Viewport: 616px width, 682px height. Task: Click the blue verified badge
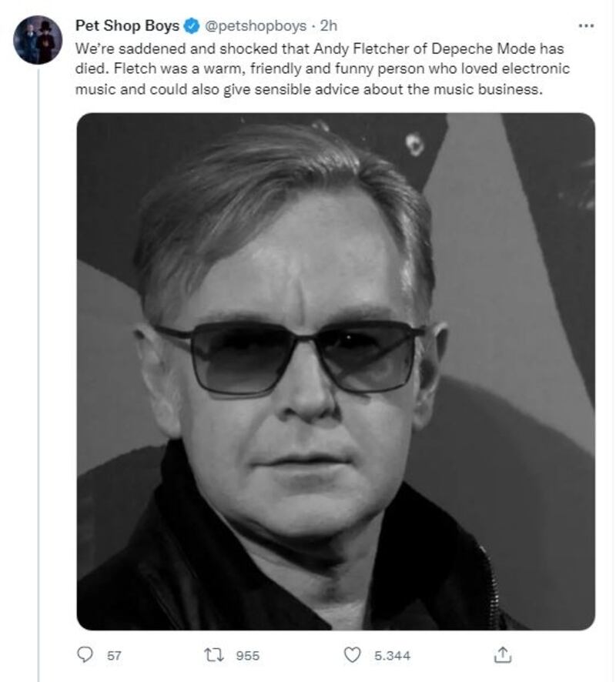pos(192,26)
